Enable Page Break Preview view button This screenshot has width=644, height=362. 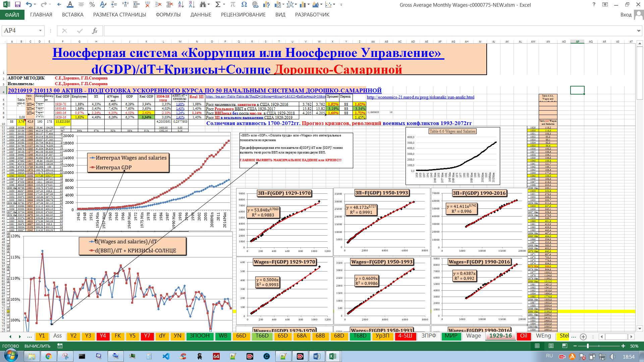tap(565, 346)
